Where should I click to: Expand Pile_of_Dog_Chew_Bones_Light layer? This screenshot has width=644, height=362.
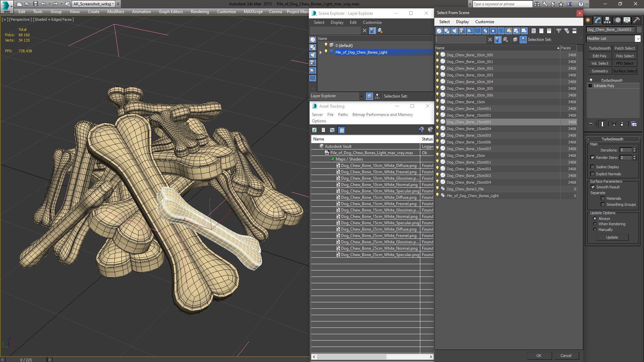[320, 52]
